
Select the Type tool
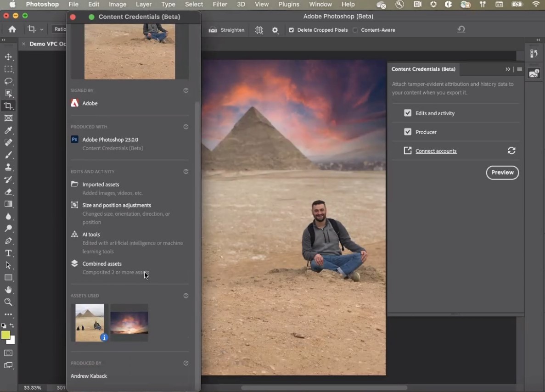(8, 253)
